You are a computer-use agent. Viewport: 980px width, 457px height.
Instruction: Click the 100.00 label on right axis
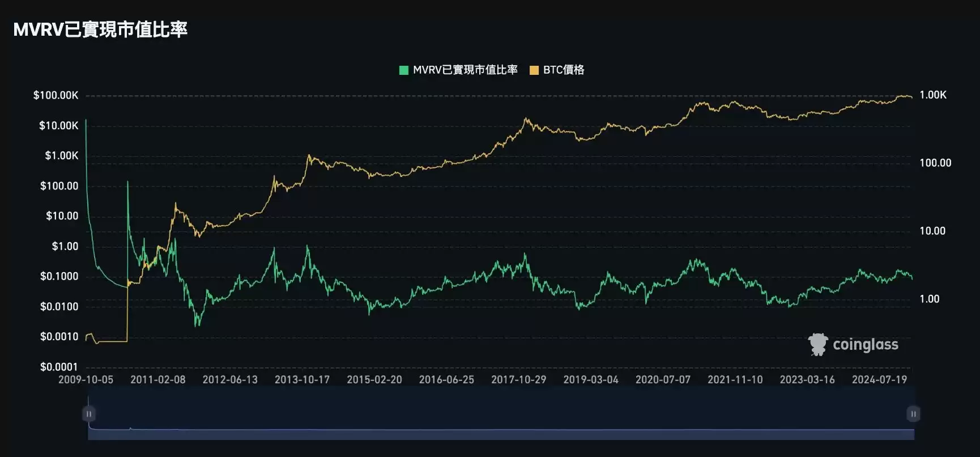coord(935,163)
